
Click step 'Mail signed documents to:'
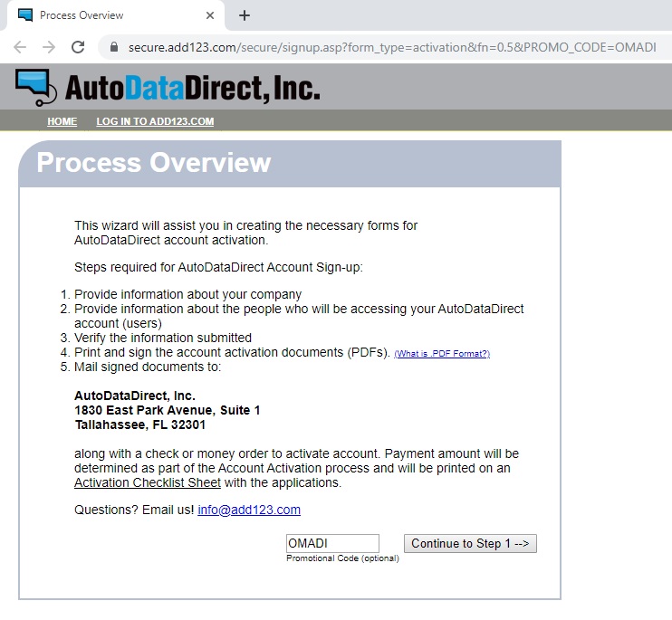click(x=148, y=367)
